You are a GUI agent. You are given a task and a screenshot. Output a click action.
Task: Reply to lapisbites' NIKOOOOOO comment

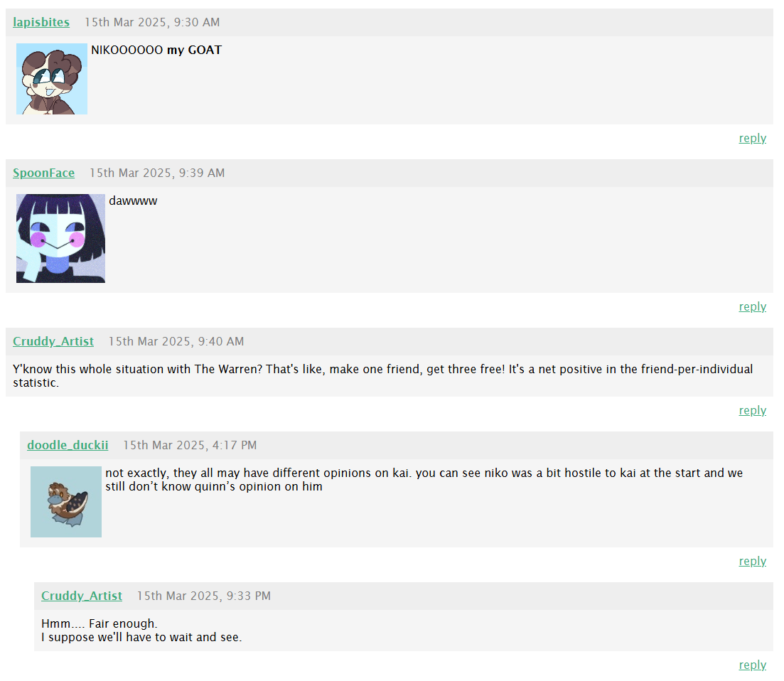pyautogui.click(x=753, y=139)
